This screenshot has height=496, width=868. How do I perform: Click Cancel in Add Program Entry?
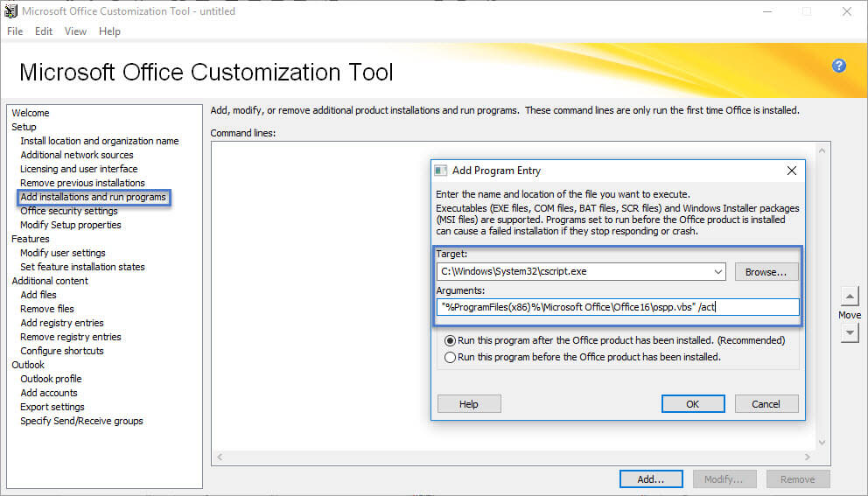pyautogui.click(x=766, y=404)
